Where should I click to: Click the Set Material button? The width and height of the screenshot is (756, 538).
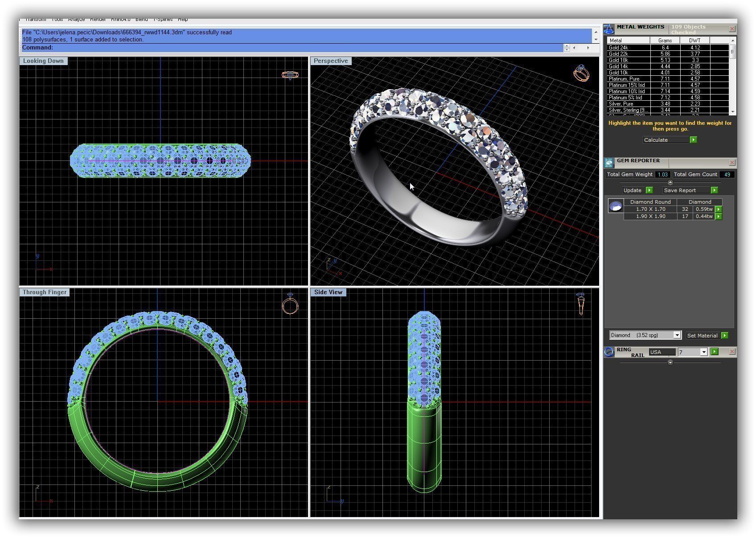[x=703, y=336]
